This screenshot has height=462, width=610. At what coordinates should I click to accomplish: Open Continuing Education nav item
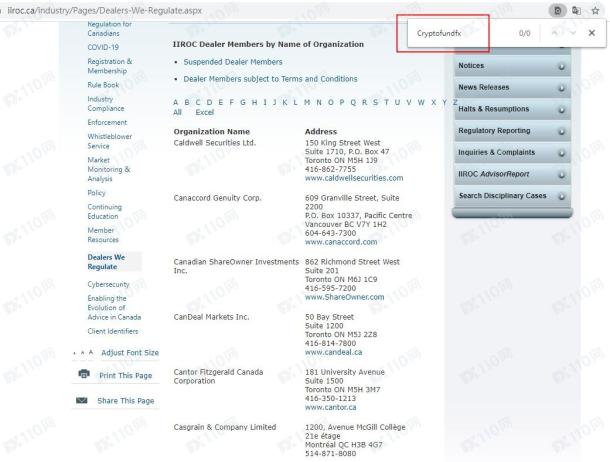(105, 212)
